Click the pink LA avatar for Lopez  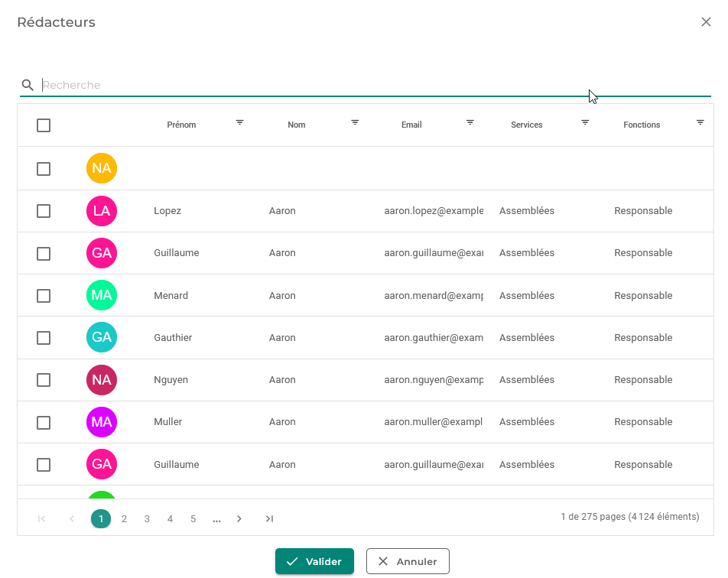102,211
